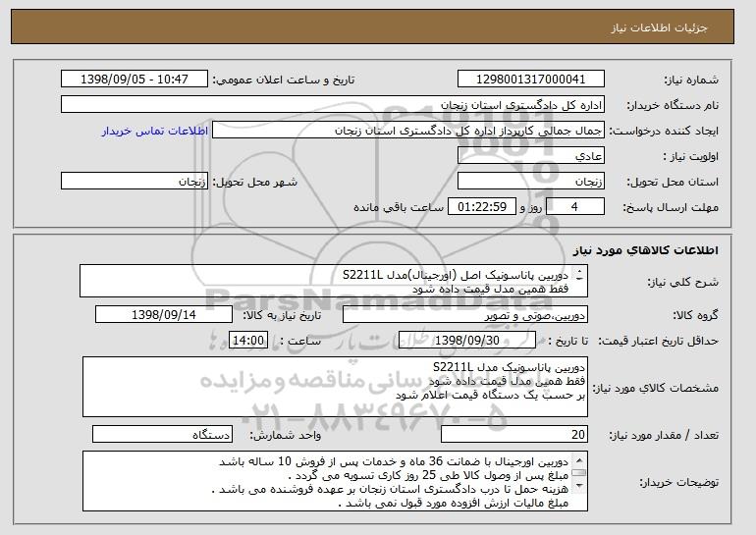Open the اطلاعات تماس خریدار link

pos(155,132)
